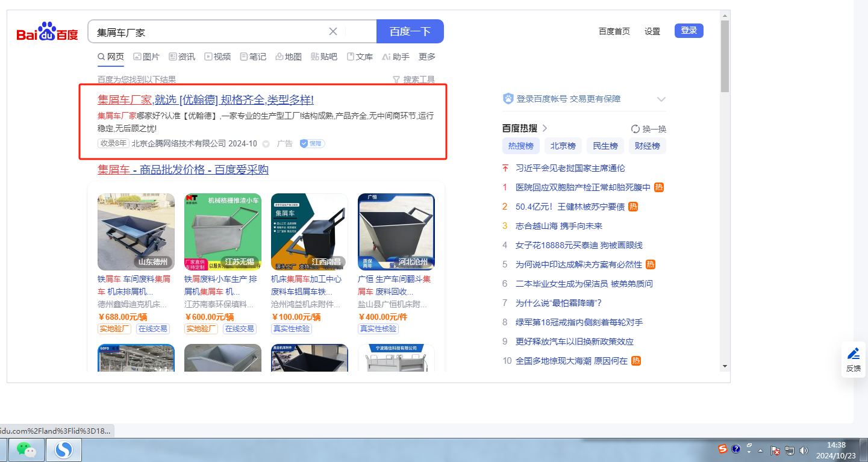Viewport: 868px width, 462px height.
Task: Switch to the 资讯 tab
Action: pos(182,57)
